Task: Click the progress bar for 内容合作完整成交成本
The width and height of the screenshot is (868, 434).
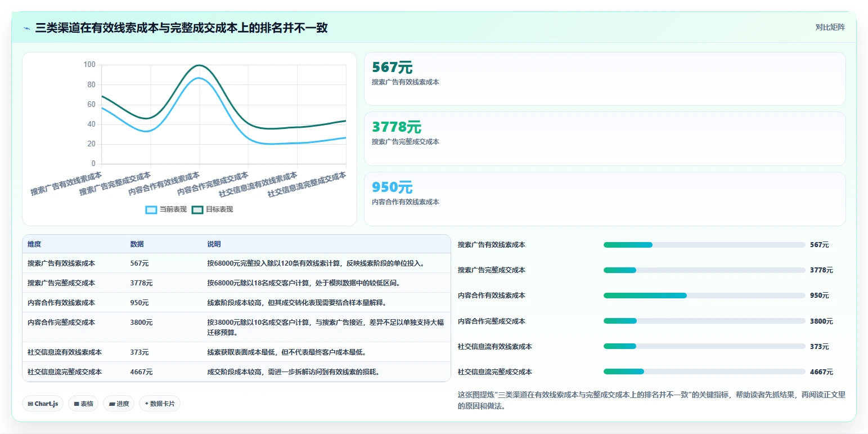Action: tap(704, 321)
